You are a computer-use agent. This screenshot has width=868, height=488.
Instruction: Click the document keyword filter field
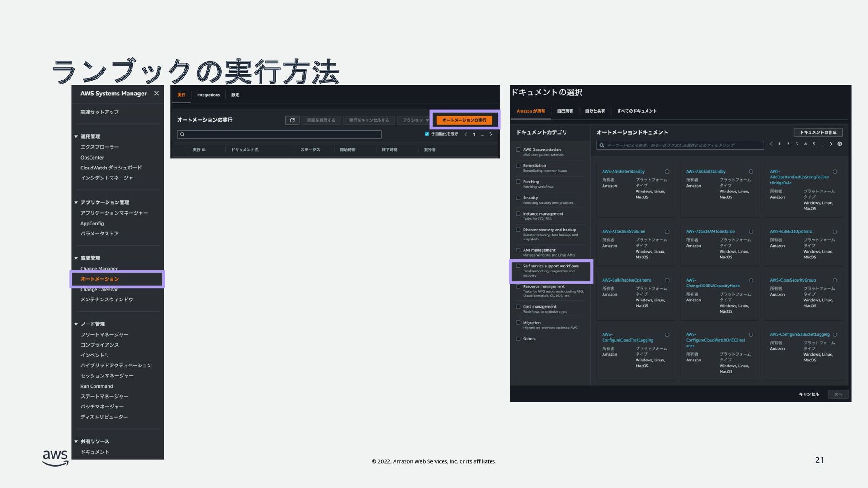[680, 145]
